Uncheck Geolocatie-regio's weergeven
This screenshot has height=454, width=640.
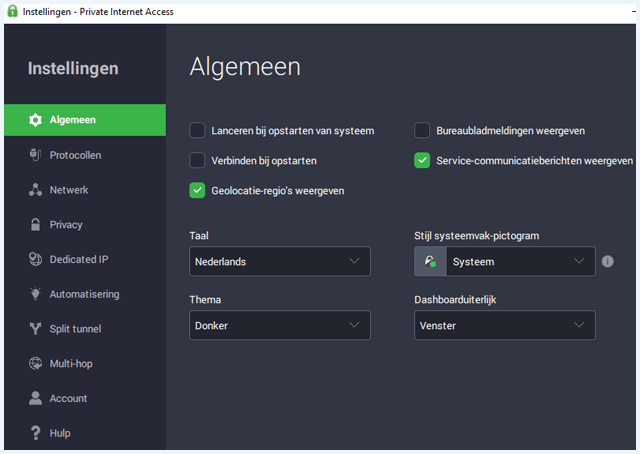[x=197, y=190]
